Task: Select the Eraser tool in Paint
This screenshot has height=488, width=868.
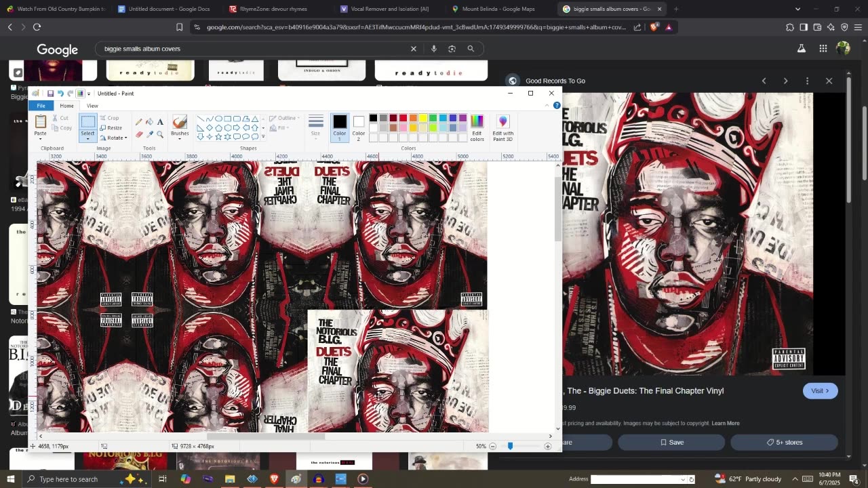Action: click(x=139, y=134)
